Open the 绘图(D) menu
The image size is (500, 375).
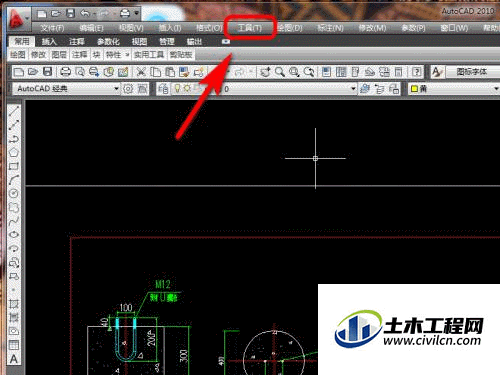pos(290,28)
